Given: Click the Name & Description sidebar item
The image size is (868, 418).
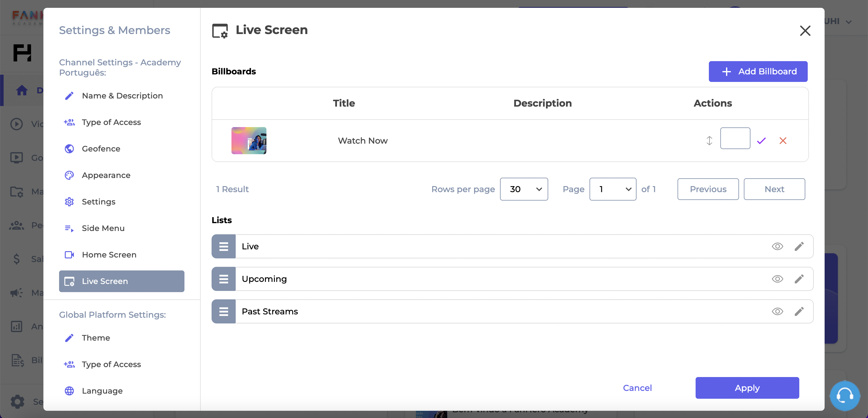Looking at the screenshot, I should [122, 96].
